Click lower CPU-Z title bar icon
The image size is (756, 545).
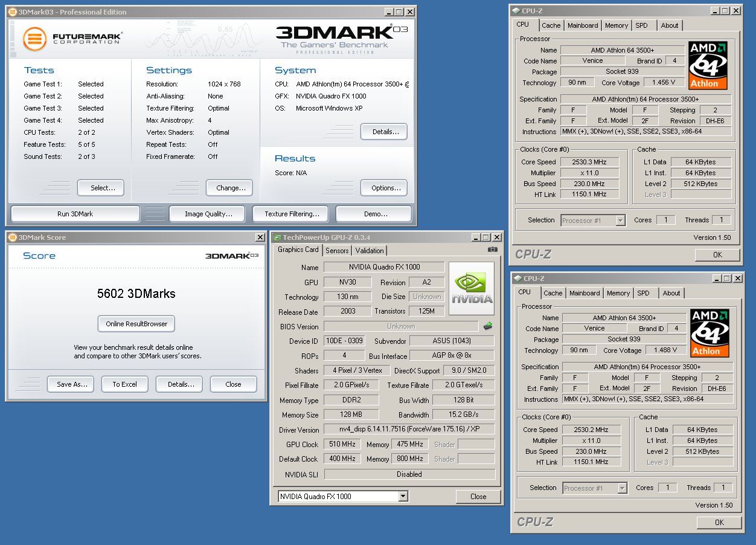coord(517,278)
